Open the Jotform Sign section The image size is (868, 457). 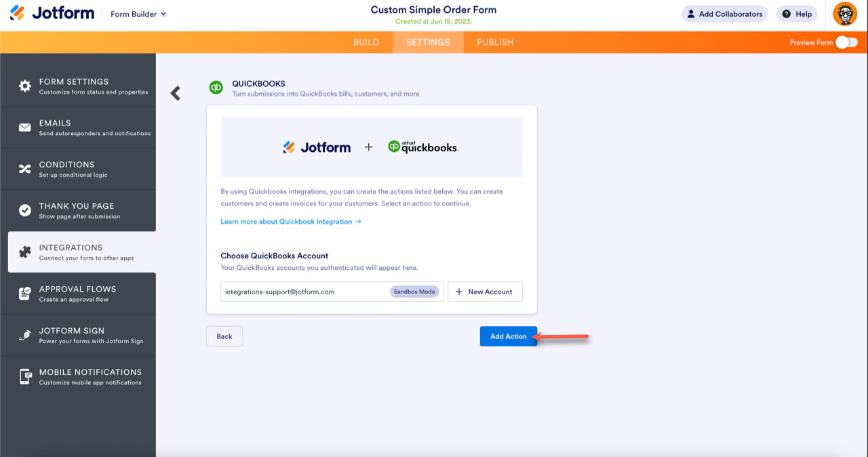(78, 335)
